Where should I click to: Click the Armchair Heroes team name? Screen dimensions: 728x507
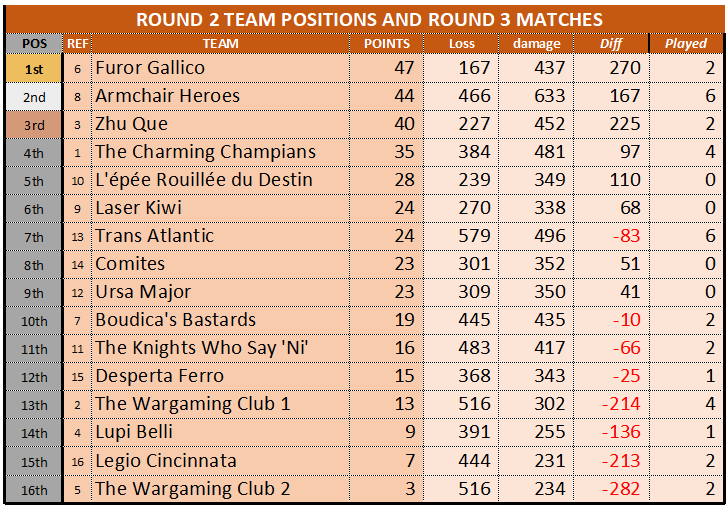(167, 96)
